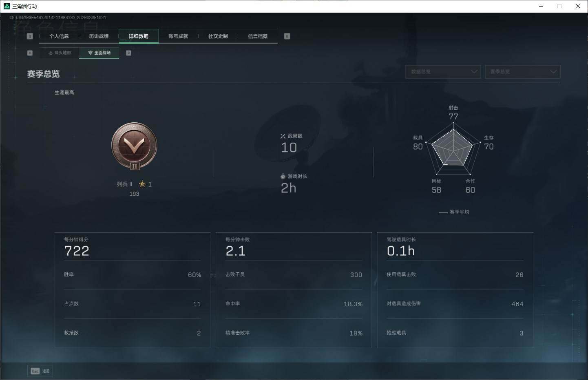This screenshot has width=588, height=380.
Task: Click the 占点数 row label
Action: point(71,304)
